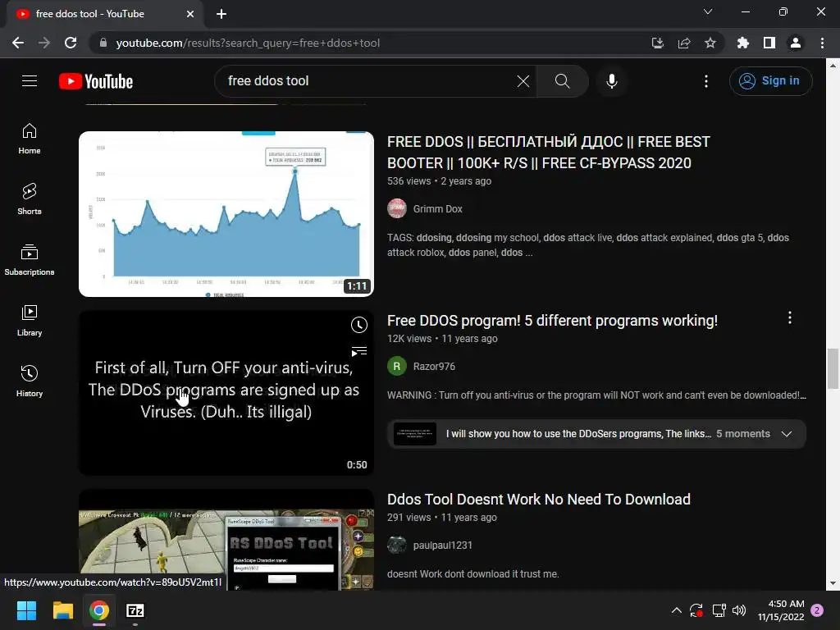Expand the 5 moments chevron
This screenshot has width=840, height=630.
pos(787,433)
